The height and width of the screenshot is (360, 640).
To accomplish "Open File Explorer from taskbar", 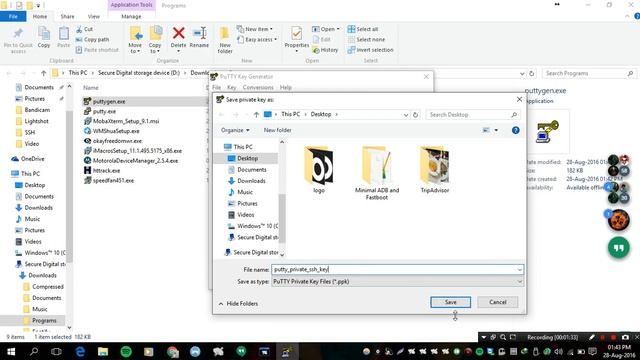I will point(103,351).
